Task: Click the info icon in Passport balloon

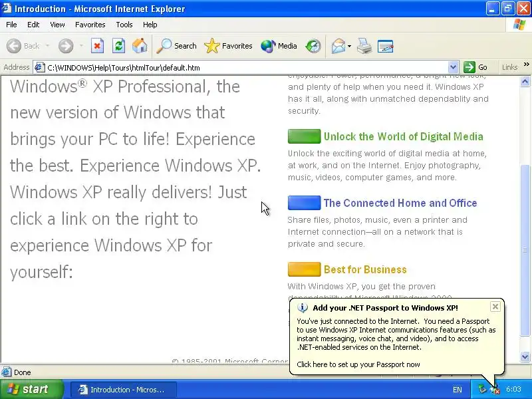Action: click(x=302, y=308)
